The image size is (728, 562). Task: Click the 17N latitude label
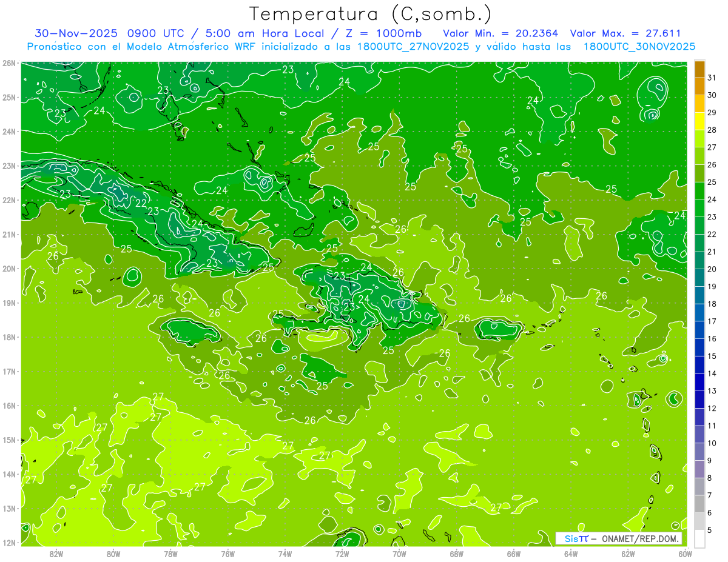click(9, 371)
